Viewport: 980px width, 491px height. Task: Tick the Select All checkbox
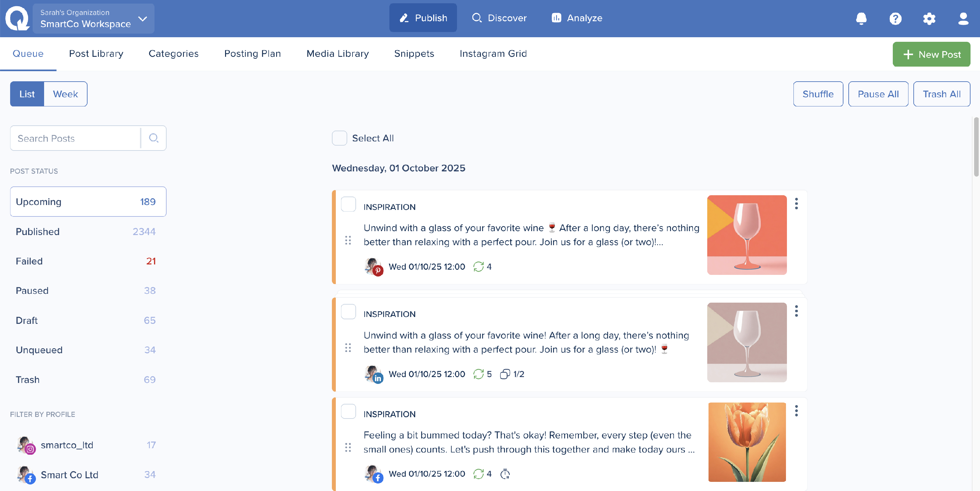339,138
